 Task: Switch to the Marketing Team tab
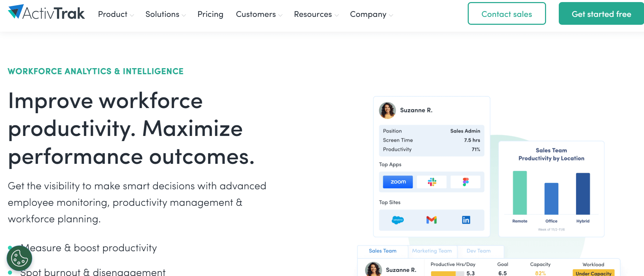click(x=432, y=251)
